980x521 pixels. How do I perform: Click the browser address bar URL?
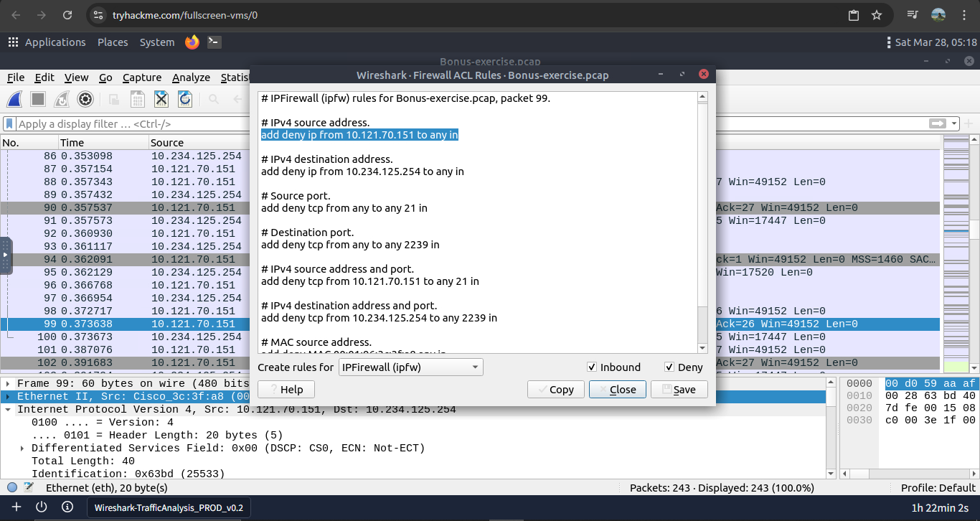tap(185, 15)
